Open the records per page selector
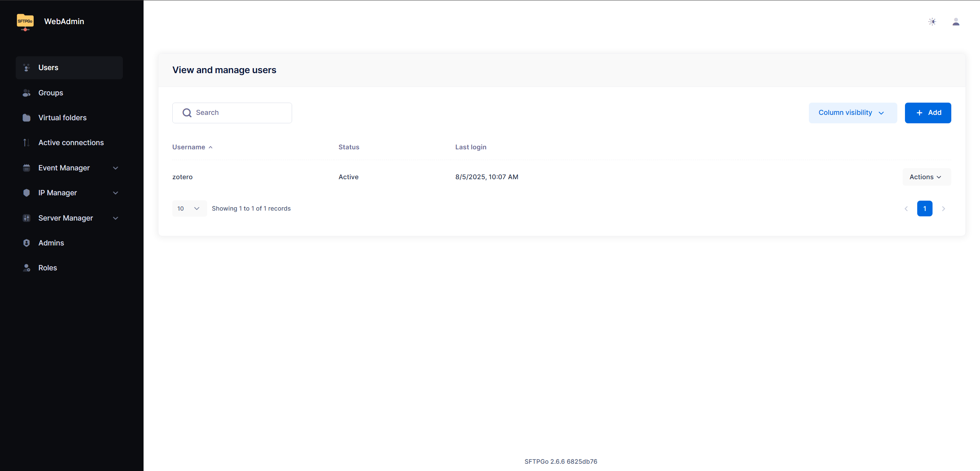980x471 pixels. tap(189, 208)
